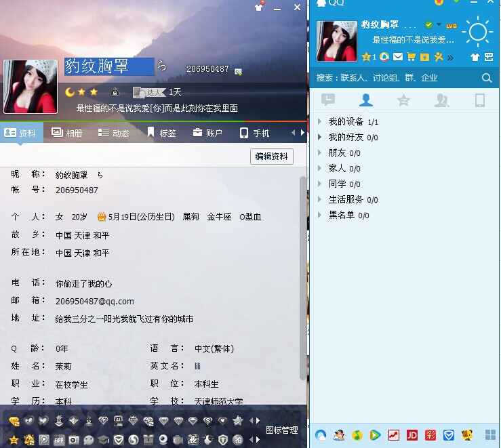Open Tencent PC Manager shield icon in app bar

tap(449, 435)
